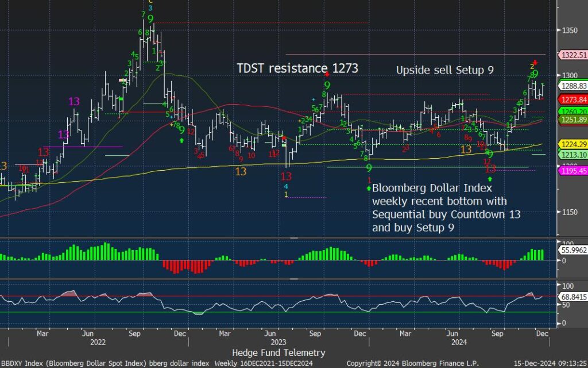Click the red down arrow above September 2023 Setup 9
The height and width of the screenshot is (368, 588).
pos(327,74)
